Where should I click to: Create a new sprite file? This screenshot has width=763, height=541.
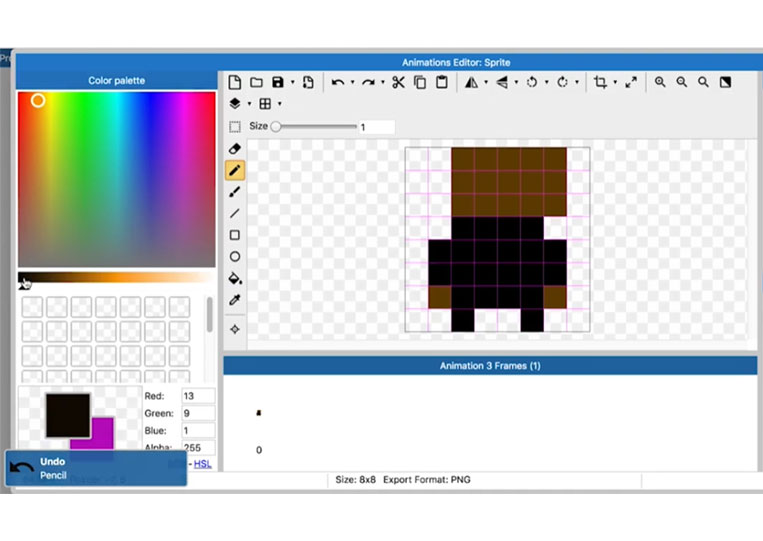tap(235, 82)
